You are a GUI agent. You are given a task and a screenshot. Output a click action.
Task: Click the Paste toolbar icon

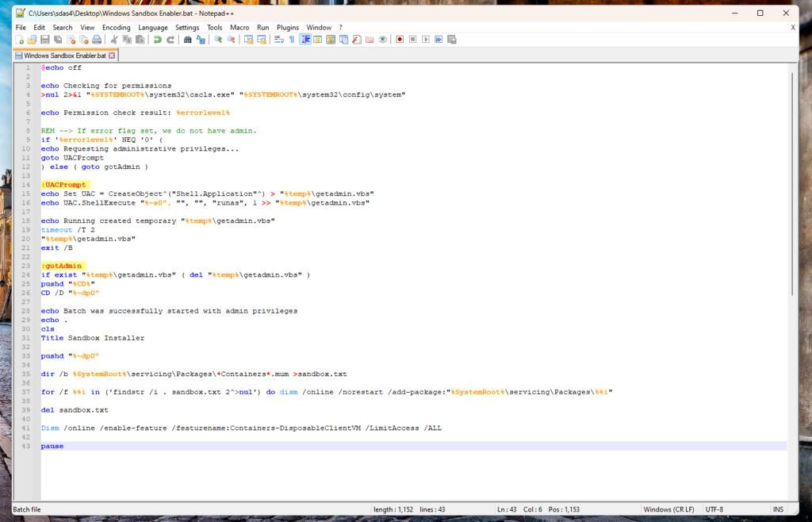140,40
